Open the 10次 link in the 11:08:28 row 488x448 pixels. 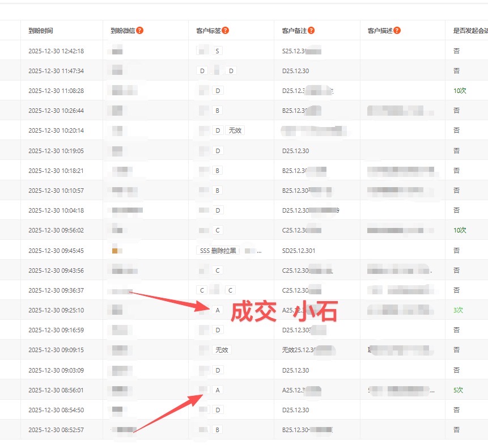[x=459, y=91]
